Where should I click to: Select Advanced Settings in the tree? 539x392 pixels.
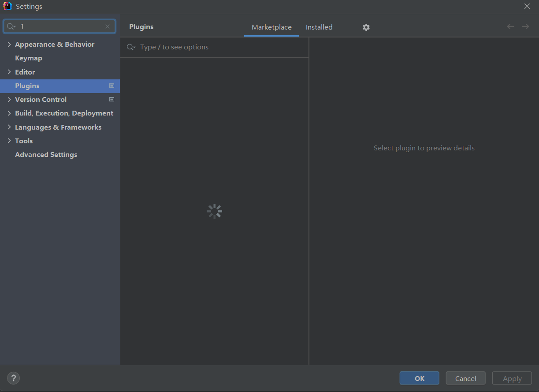pos(46,155)
